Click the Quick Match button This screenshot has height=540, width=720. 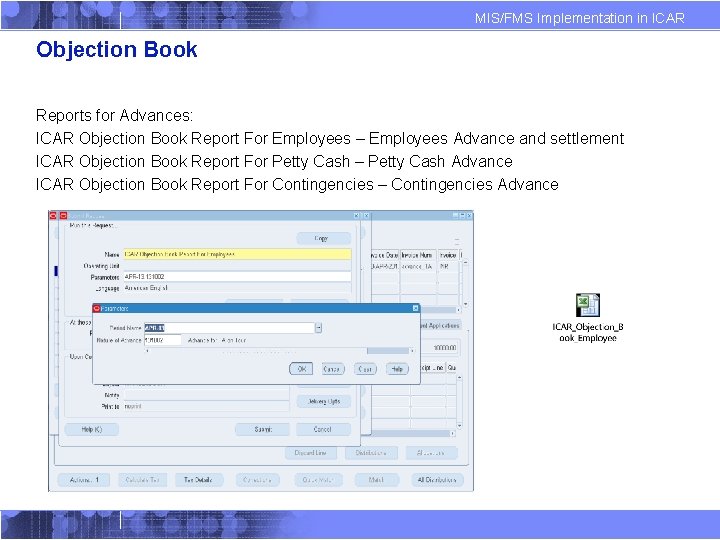point(318,480)
